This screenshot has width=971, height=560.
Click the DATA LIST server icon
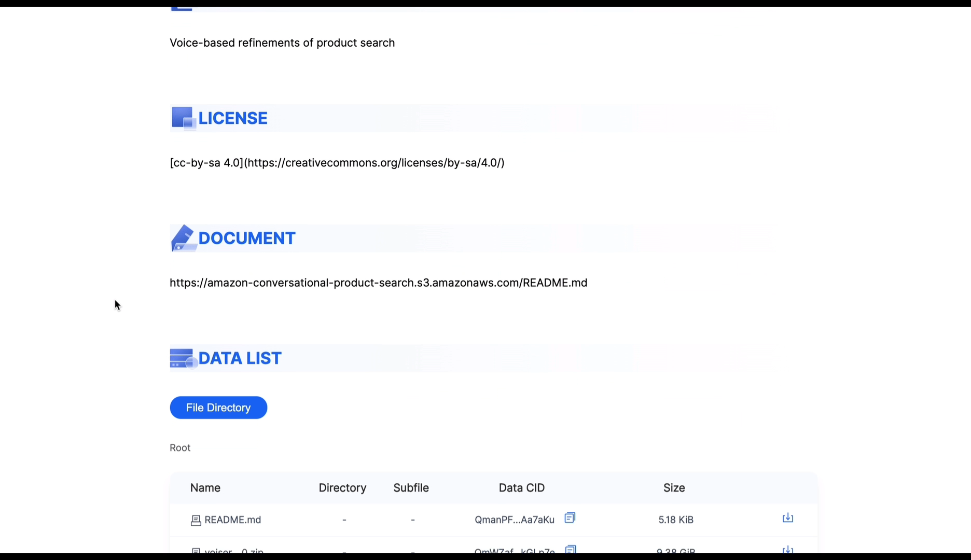(184, 358)
